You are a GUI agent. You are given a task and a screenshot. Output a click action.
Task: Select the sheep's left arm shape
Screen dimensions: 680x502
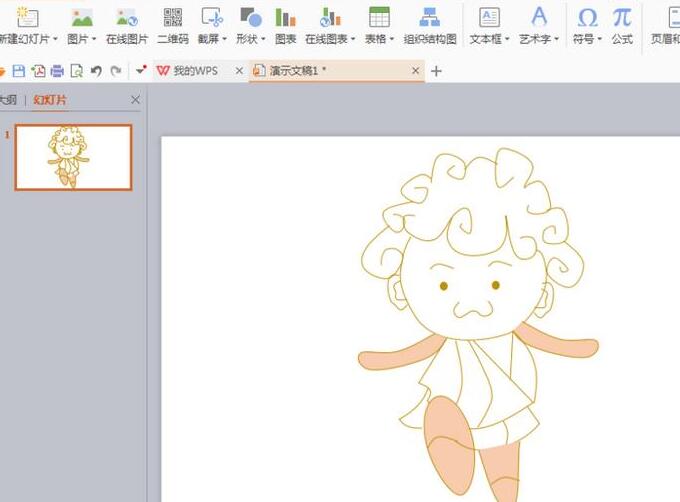(x=397, y=354)
